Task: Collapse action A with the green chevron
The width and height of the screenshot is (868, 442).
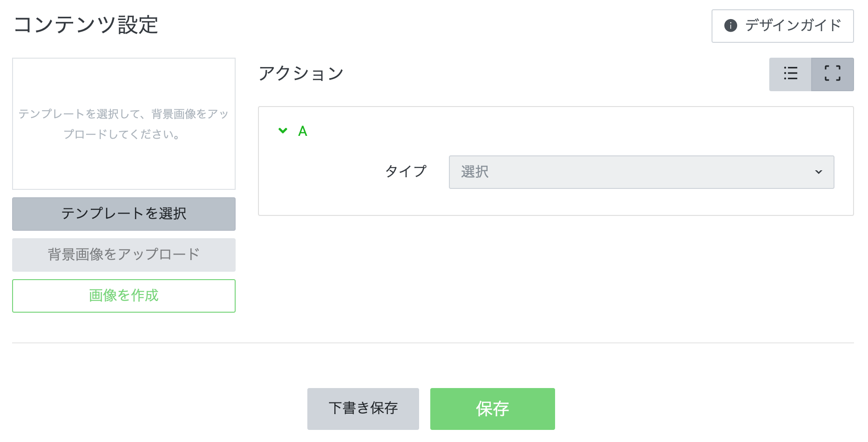Action: pyautogui.click(x=283, y=131)
